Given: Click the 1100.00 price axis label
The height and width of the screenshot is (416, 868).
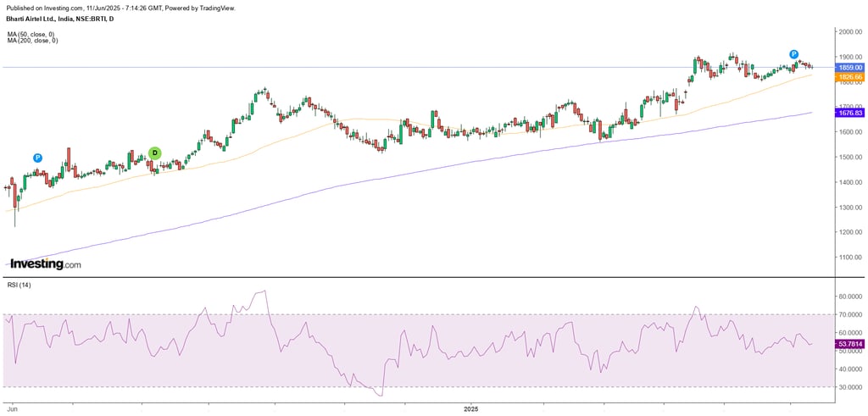Looking at the screenshot, I should (x=851, y=258).
